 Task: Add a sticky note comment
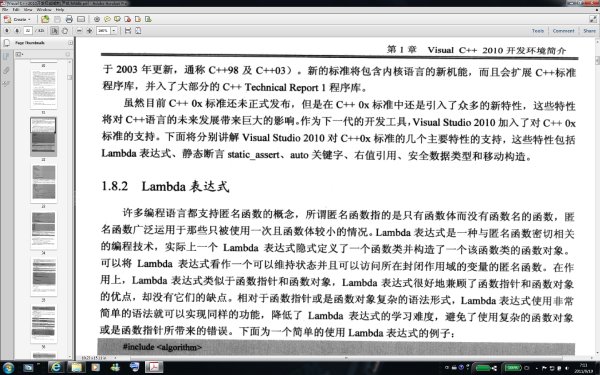coord(107,19)
